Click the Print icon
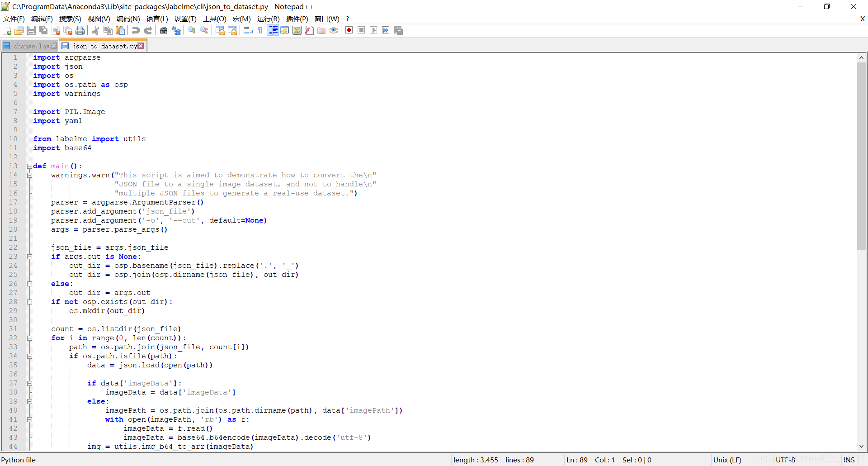 pos(80,30)
